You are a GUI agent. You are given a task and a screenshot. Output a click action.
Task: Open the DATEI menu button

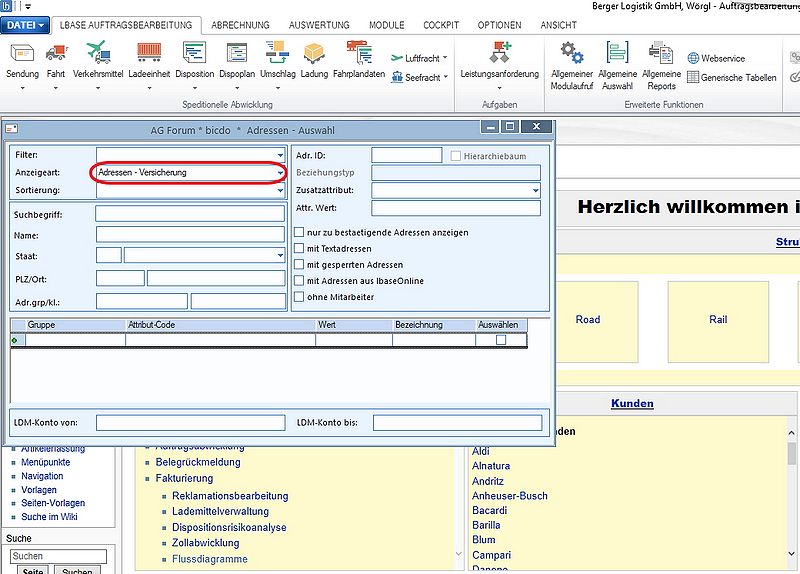click(25, 25)
